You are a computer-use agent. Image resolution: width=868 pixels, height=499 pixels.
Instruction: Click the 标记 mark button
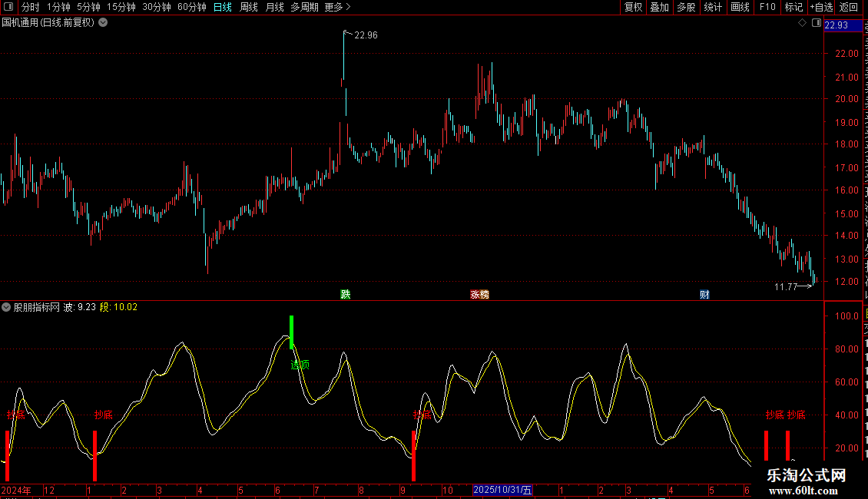pyautogui.click(x=793, y=7)
